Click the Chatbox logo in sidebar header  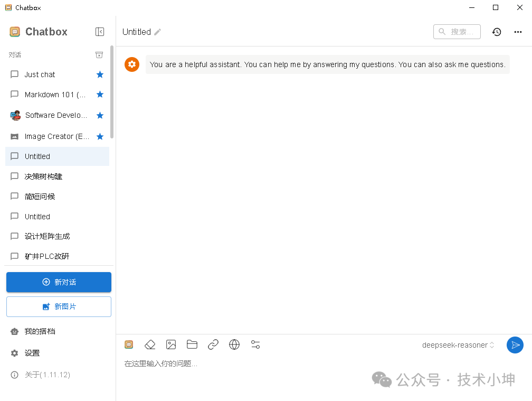pyautogui.click(x=15, y=32)
